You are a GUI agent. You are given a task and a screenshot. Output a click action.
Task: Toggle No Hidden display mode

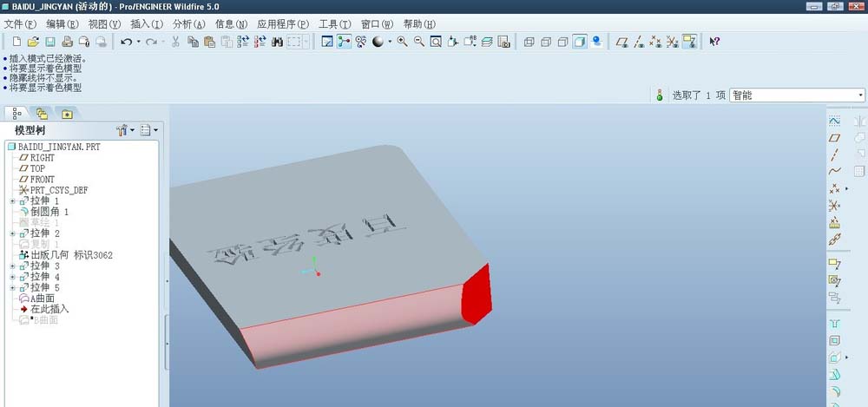click(562, 42)
